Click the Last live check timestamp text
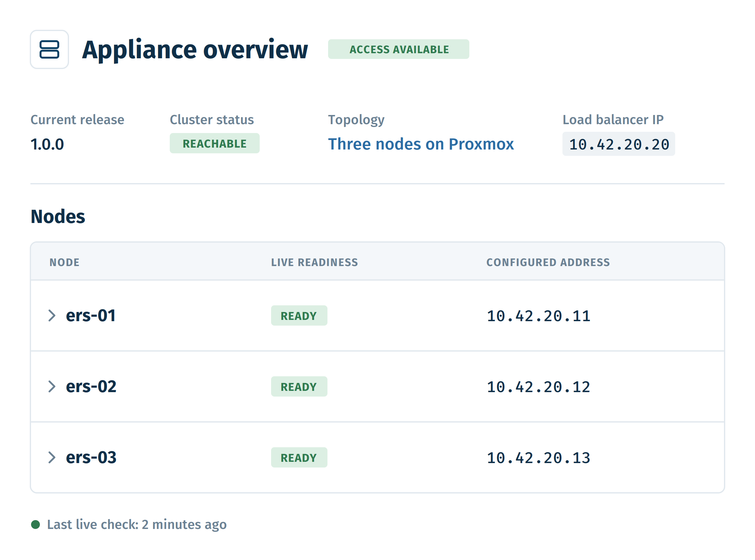The width and height of the screenshot is (755, 560). point(136,525)
